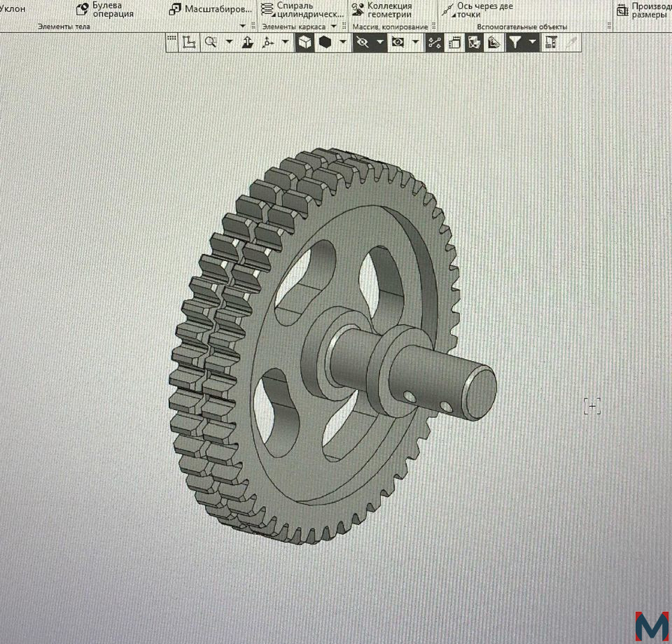Activate the zoom magnifier tool
Image resolution: width=672 pixels, height=644 pixels.
pyautogui.click(x=211, y=42)
